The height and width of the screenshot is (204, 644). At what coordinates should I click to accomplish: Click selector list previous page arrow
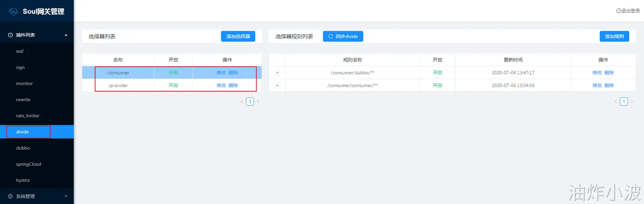click(x=242, y=101)
